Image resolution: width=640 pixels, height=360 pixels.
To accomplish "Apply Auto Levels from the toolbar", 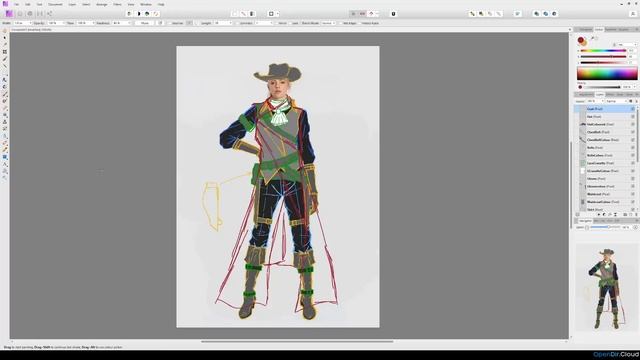I will pos(129,14).
